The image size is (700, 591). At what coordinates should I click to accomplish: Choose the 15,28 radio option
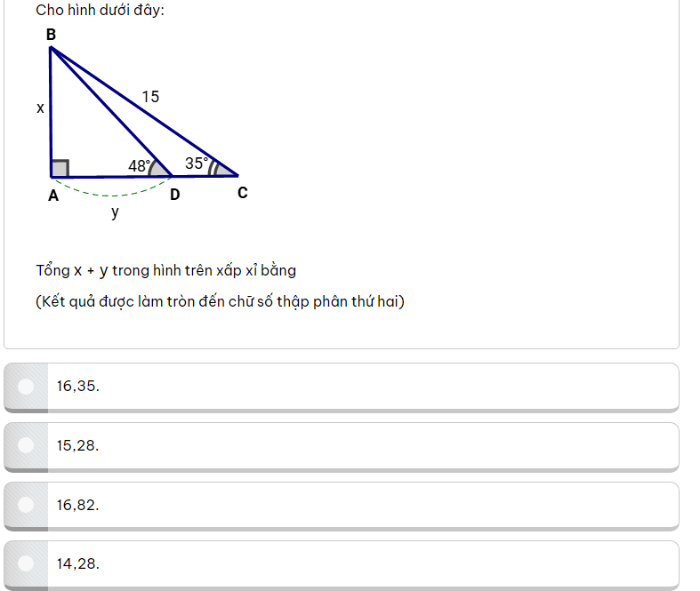27,445
